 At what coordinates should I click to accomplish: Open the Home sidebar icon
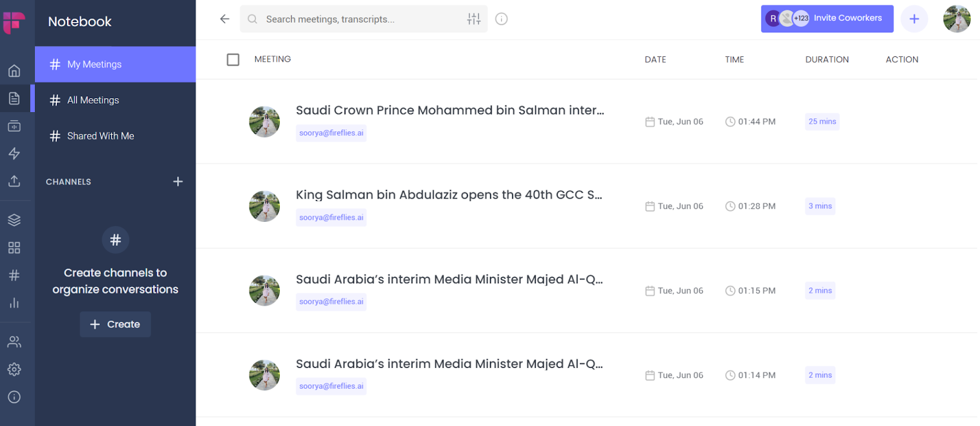15,70
